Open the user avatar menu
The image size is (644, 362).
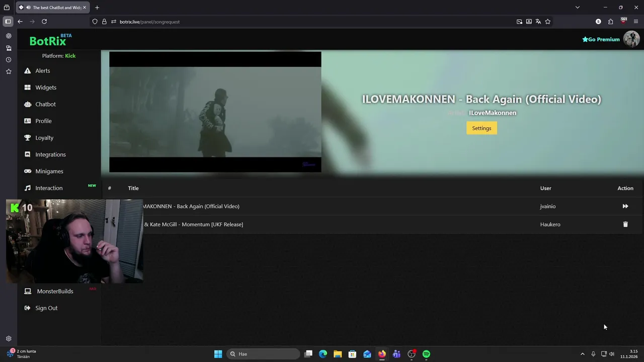(x=631, y=39)
